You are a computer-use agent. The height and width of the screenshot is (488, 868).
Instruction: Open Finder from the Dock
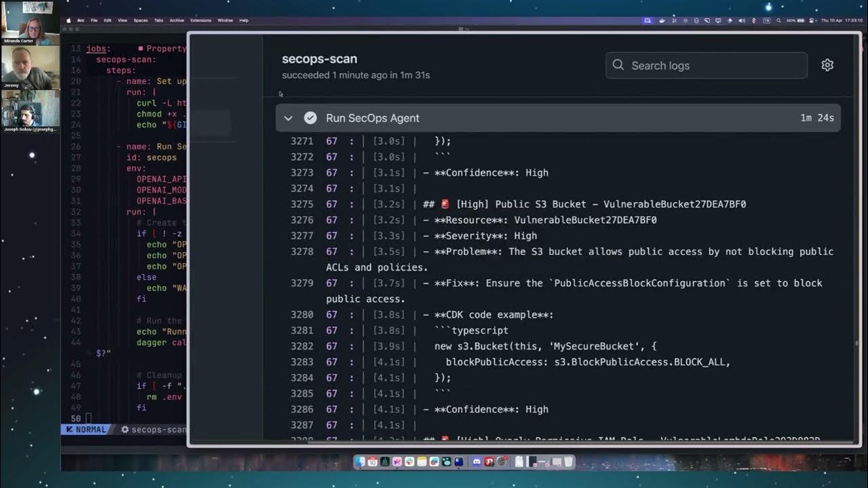point(360,462)
